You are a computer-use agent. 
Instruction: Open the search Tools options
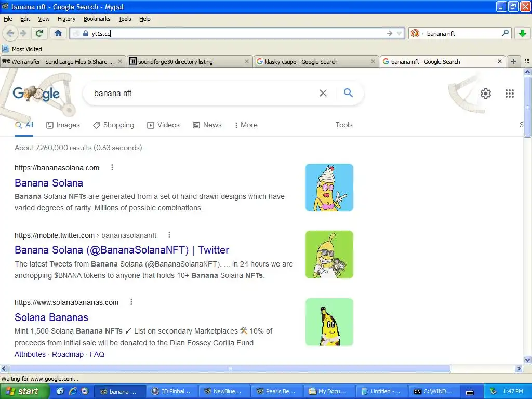click(344, 125)
